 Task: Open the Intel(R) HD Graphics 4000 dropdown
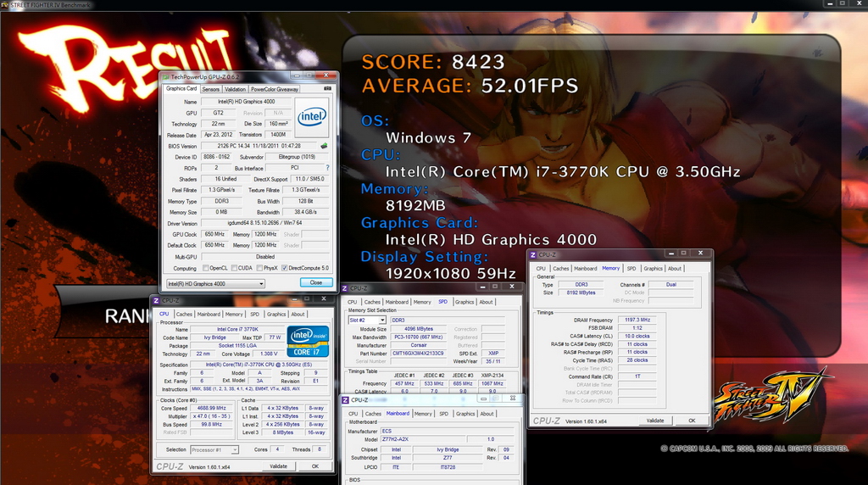[x=215, y=283]
